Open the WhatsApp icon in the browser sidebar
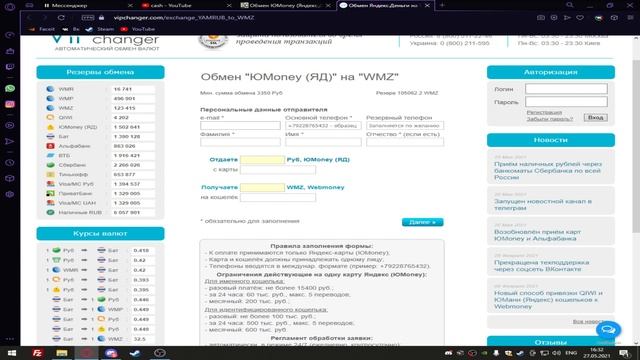Screen dimensions: 640x360 tap(10, 89)
